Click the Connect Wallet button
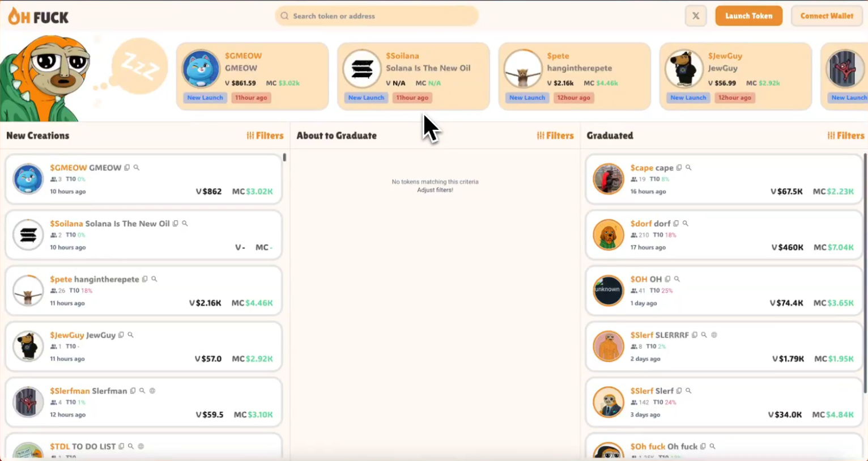This screenshot has width=868, height=461. point(826,16)
